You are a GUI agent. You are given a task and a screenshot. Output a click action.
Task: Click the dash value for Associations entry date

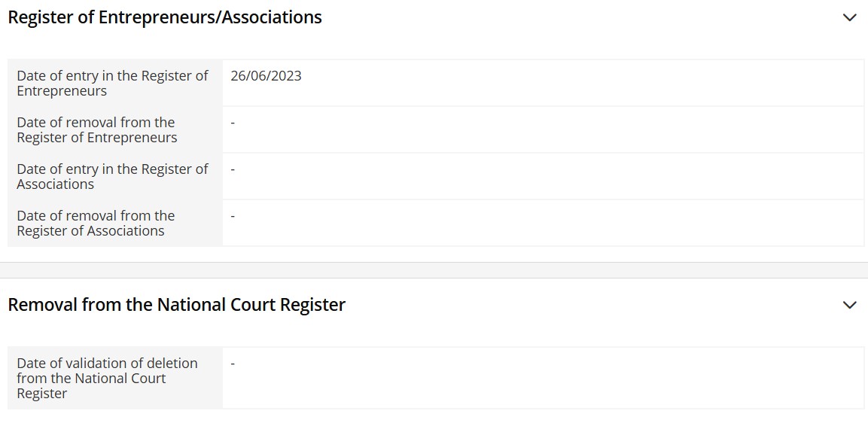click(x=233, y=169)
